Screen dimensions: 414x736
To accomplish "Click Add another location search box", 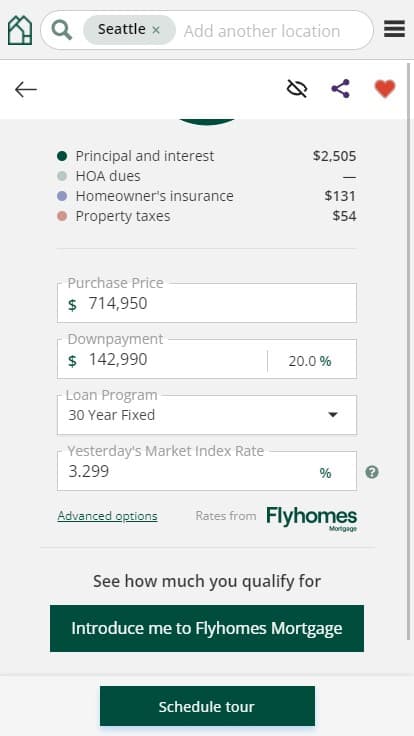I will [262, 31].
